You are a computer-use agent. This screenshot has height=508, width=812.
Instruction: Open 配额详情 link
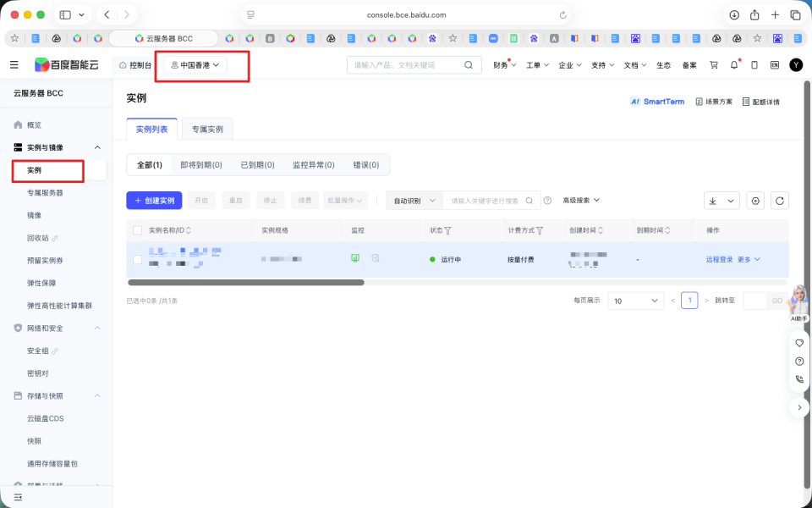760,102
